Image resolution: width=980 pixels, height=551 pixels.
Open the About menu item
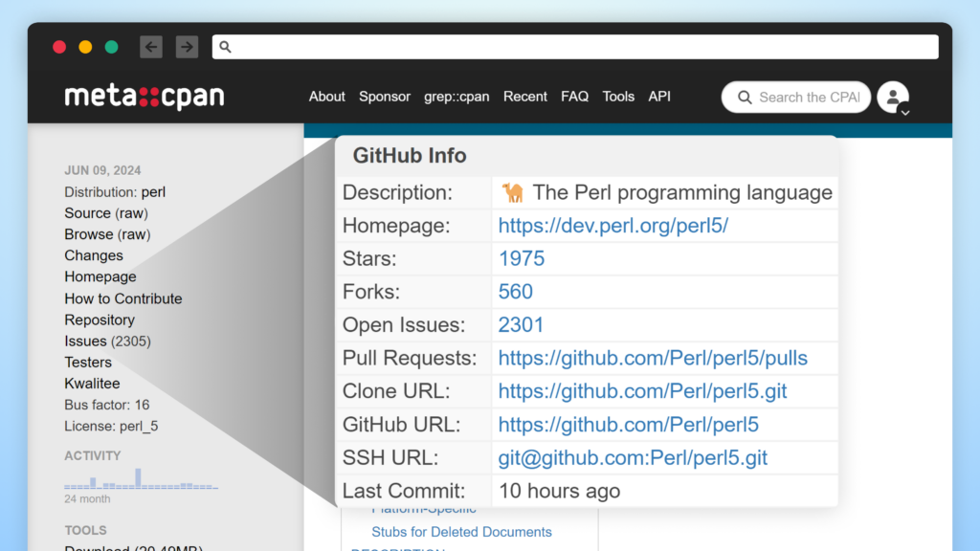[327, 97]
